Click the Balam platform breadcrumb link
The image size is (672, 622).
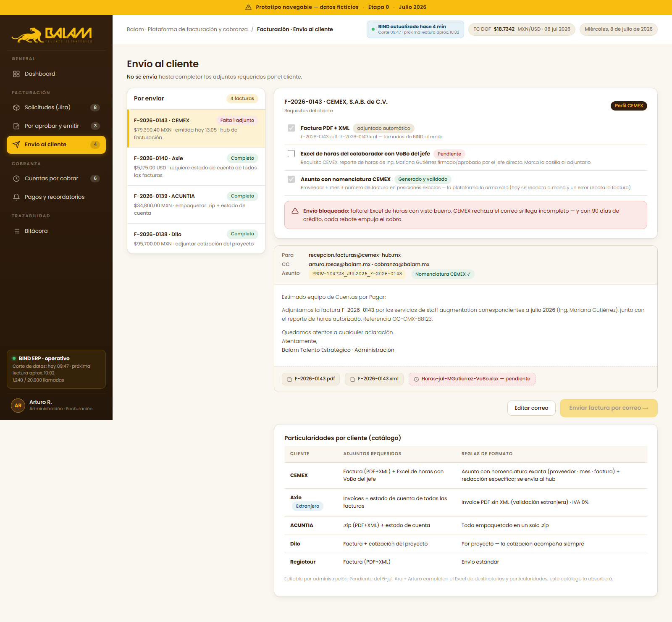pos(187,29)
